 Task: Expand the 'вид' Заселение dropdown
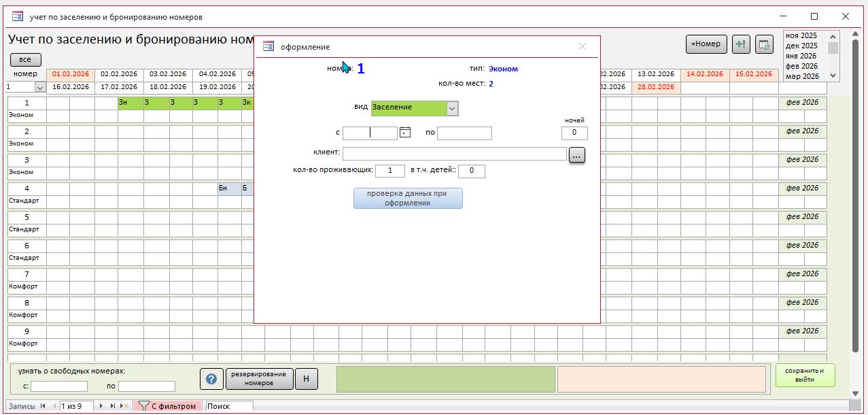click(452, 108)
